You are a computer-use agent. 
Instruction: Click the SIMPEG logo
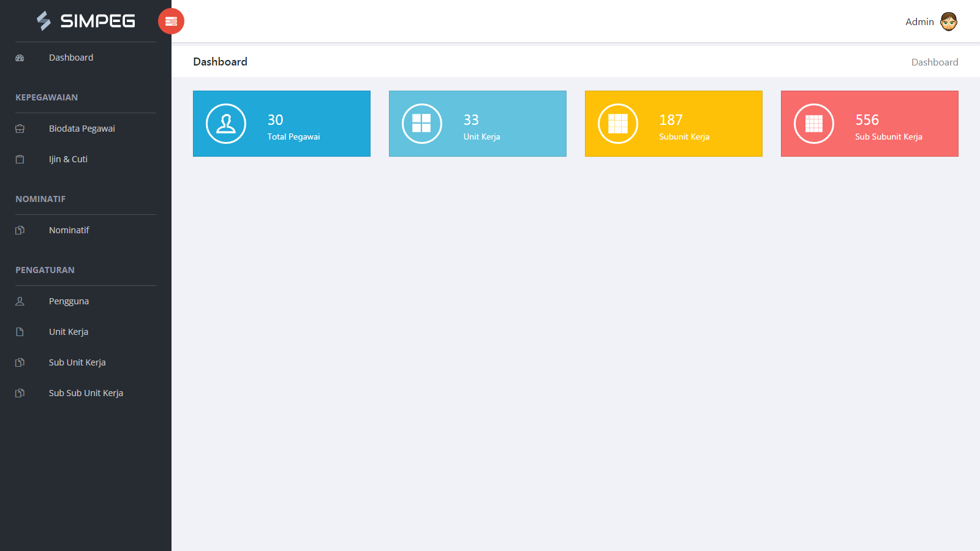click(x=86, y=21)
